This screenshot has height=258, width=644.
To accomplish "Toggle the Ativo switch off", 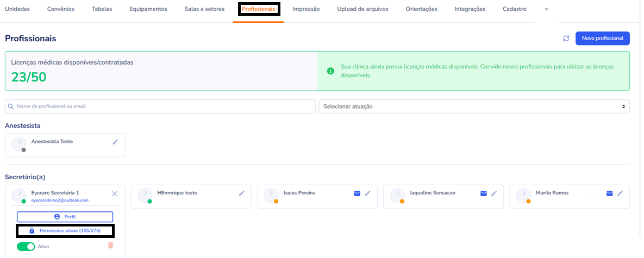I will point(26,247).
